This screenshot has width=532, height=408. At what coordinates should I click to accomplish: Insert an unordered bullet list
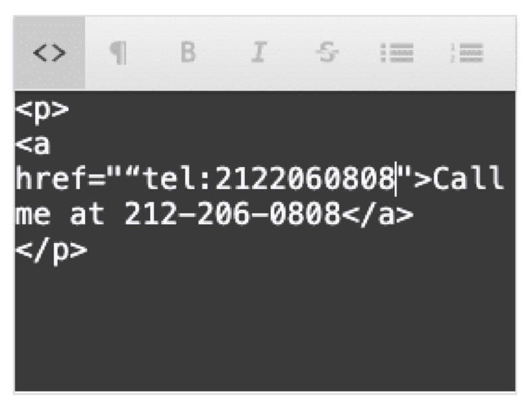397,53
